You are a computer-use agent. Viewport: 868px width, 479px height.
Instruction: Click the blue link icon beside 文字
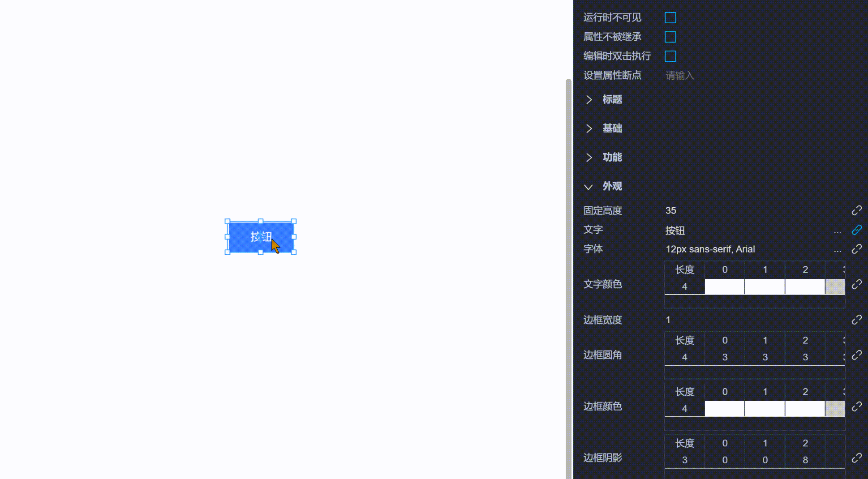click(x=857, y=230)
